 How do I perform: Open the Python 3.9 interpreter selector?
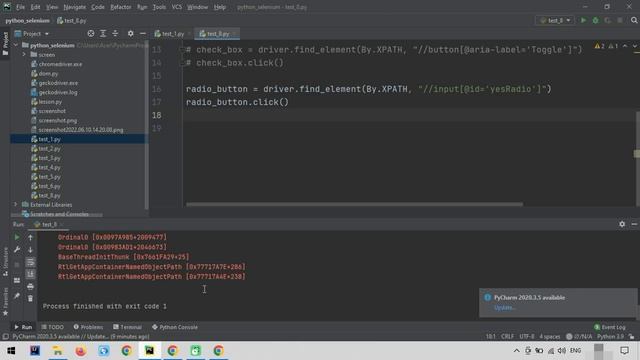click(x=610, y=337)
